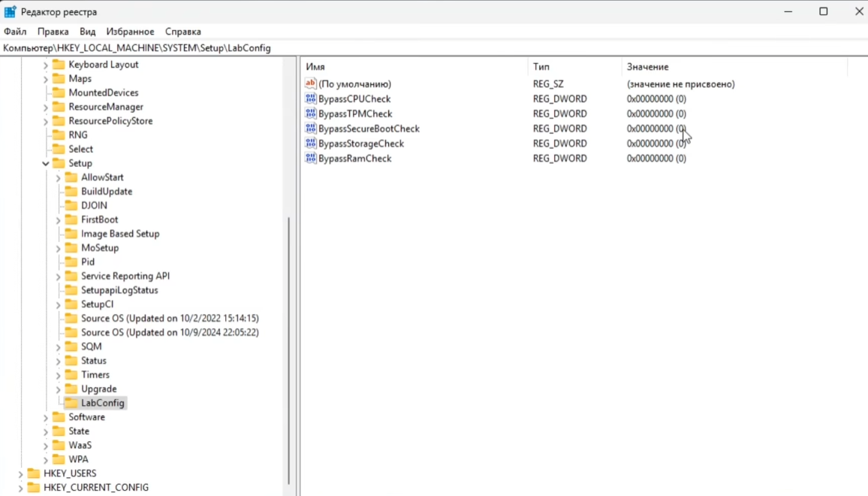Click the BypassSecureBootCheck DWORD icon
The height and width of the screenshot is (496, 868).
pos(311,129)
